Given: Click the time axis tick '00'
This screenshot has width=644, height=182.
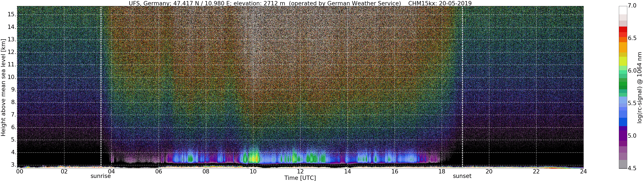Looking at the screenshot, I should click(x=20, y=172).
